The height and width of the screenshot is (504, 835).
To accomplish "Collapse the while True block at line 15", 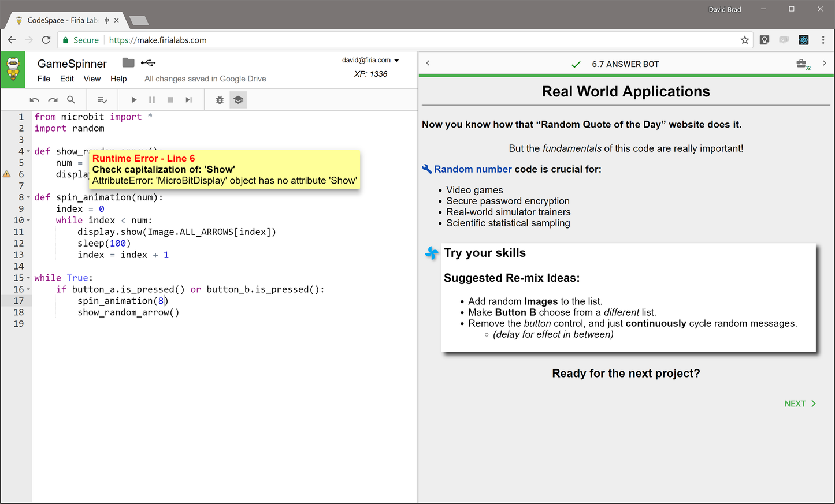I will (x=28, y=278).
